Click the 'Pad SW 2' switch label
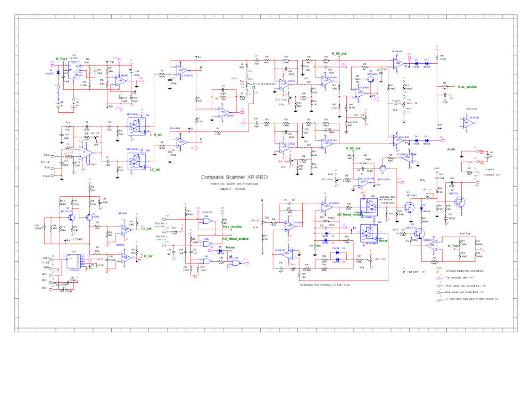Viewport: 532px width, 411px height. coord(161,237)
